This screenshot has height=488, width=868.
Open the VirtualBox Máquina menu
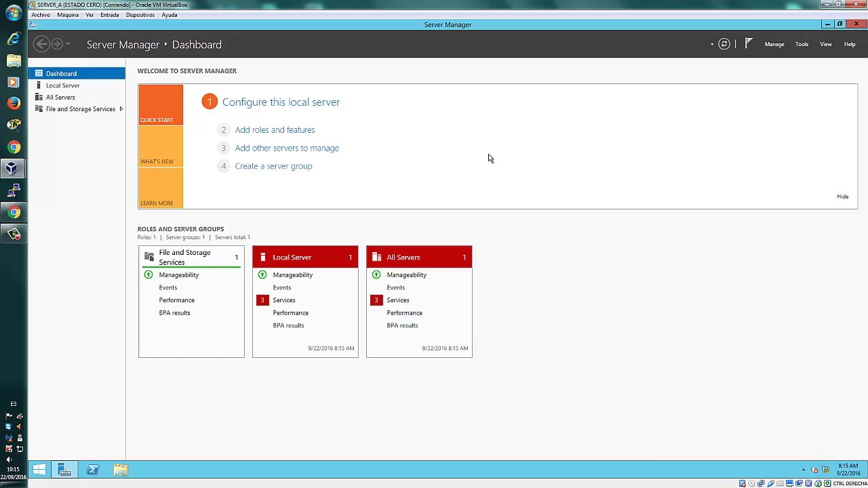click(68, 15)
